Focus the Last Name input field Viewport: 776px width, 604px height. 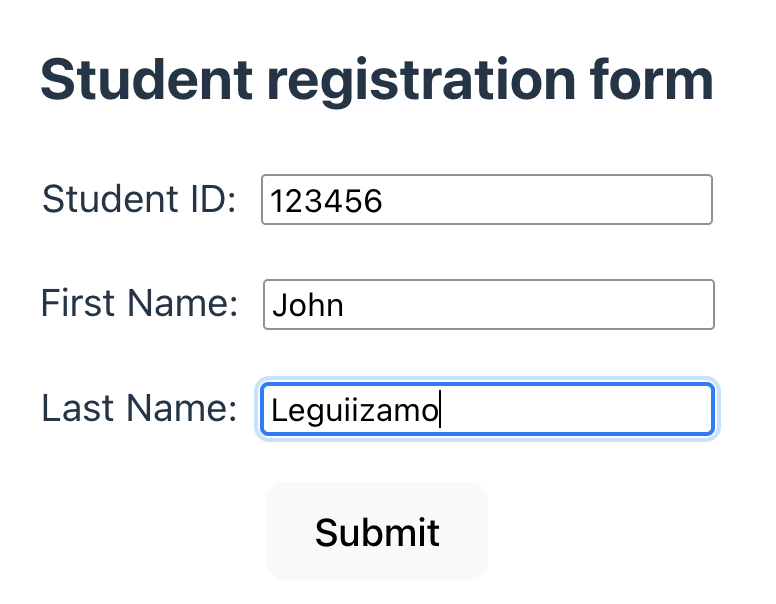point(487,409)
